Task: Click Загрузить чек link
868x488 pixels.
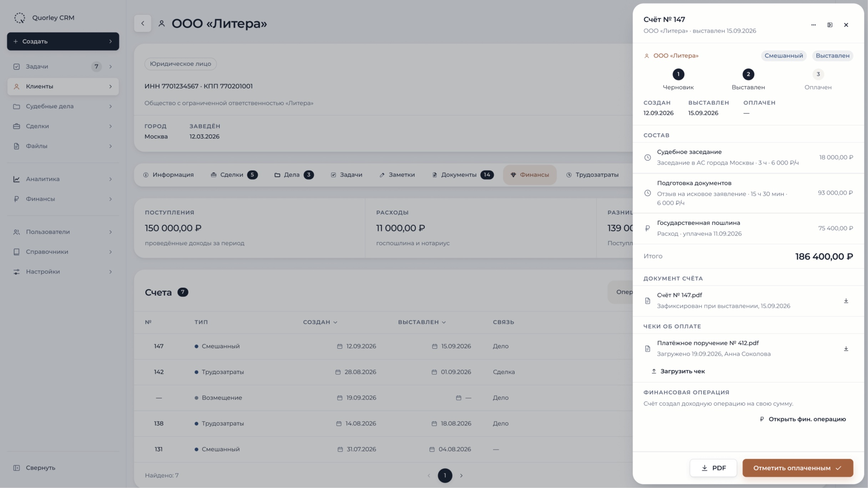Action: 678,371
